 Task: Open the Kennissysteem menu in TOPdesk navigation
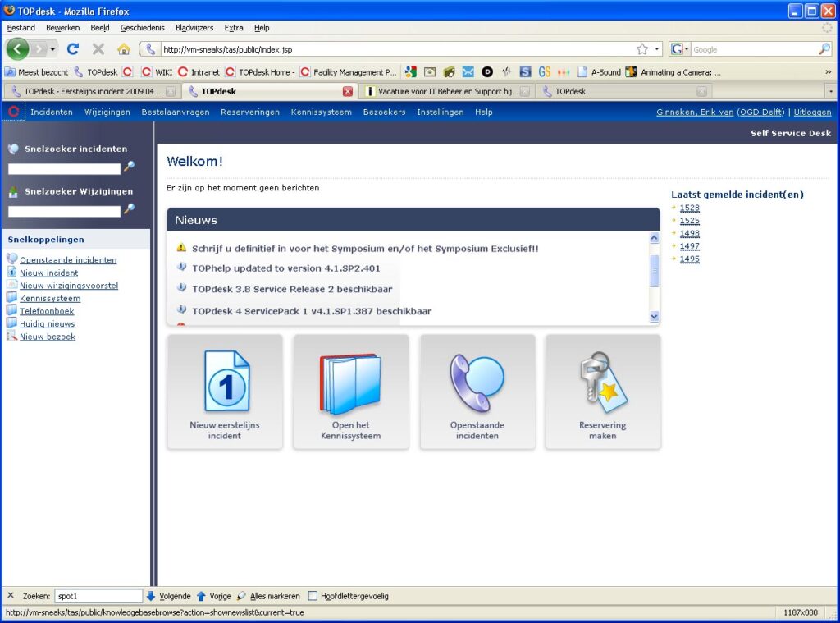[x=321, y=112]
